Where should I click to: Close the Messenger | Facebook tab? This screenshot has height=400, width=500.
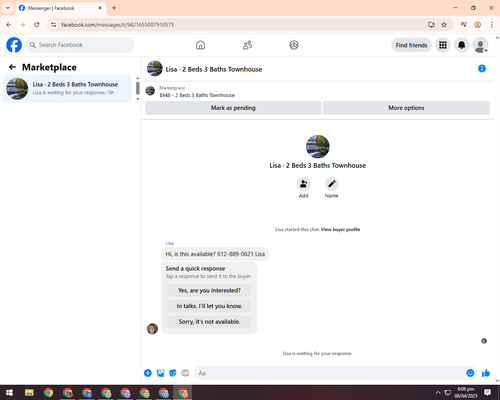(100, 8)
